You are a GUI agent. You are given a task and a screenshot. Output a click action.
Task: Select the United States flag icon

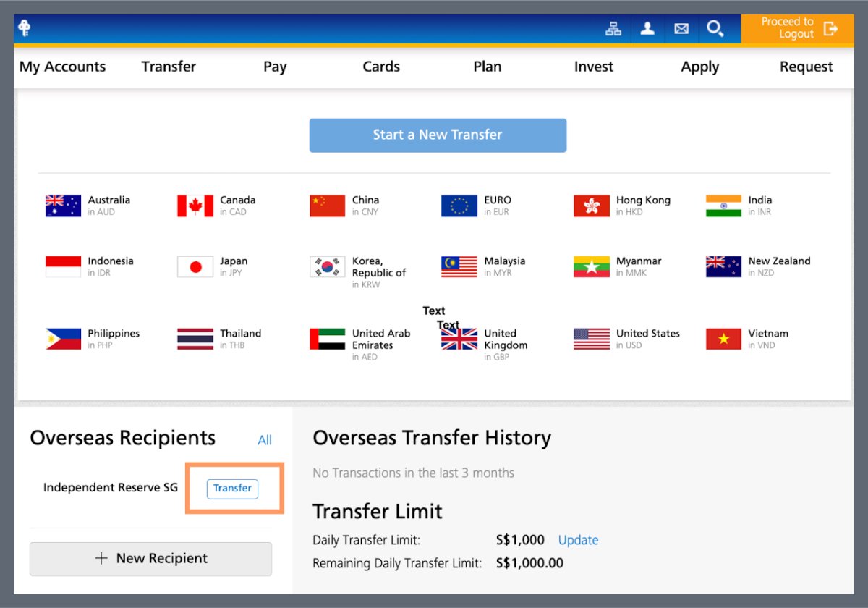click(x=592, y=339)
